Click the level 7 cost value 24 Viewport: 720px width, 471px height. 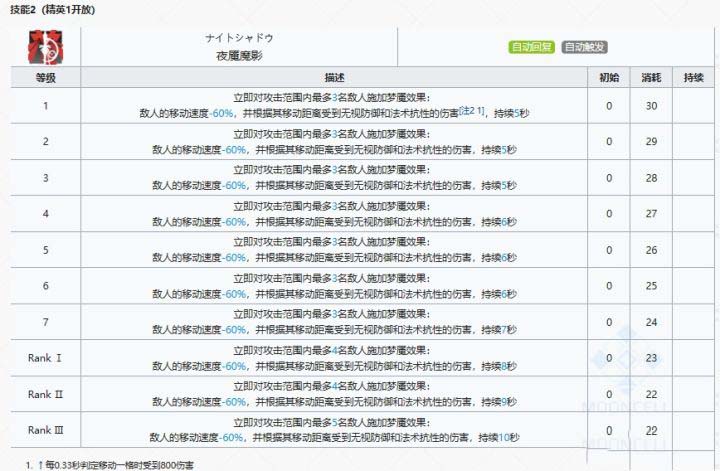[x=650, y=322]
